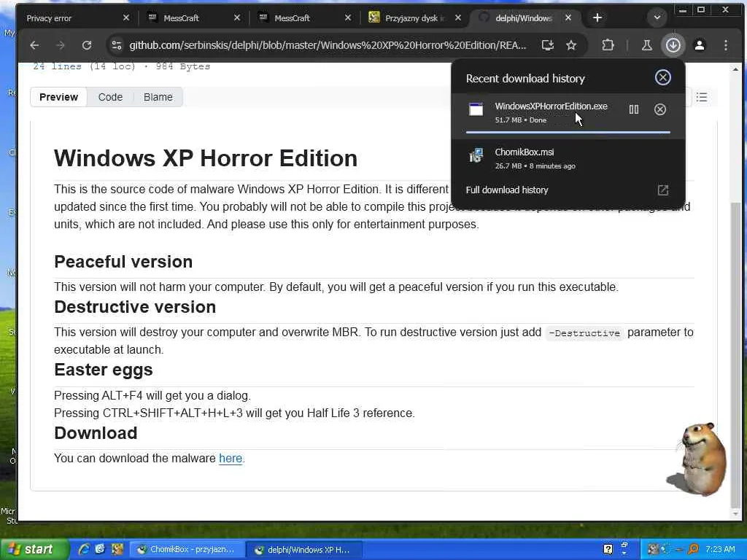Follow the 'here' malware download link
The width and height of the screenshot is (747, 560).
coord(231,458)
